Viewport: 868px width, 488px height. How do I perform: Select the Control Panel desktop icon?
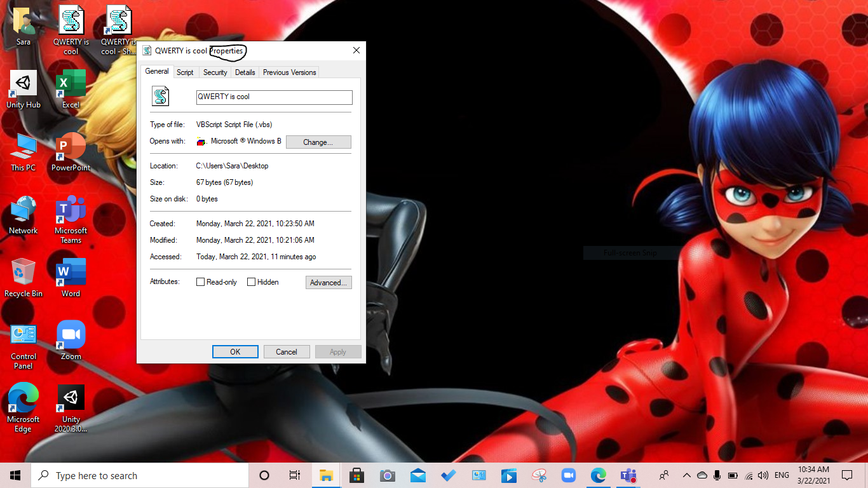click(24, 345)
